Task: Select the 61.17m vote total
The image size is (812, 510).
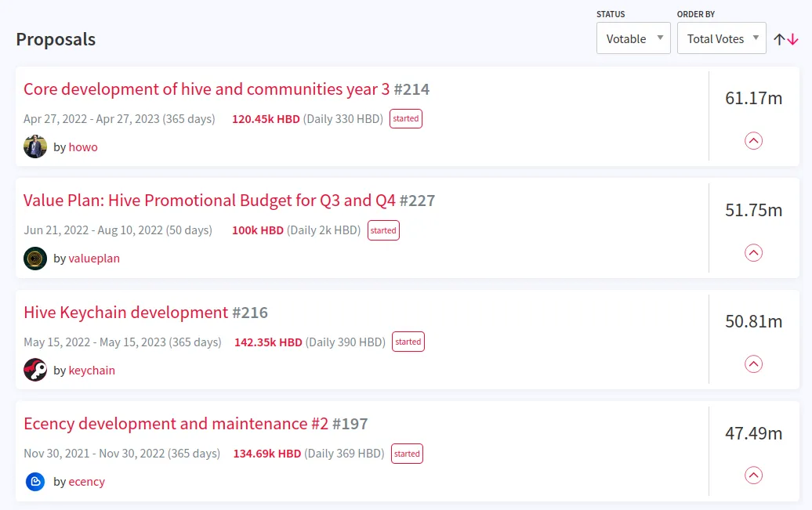Action: (x=753, y=98)
